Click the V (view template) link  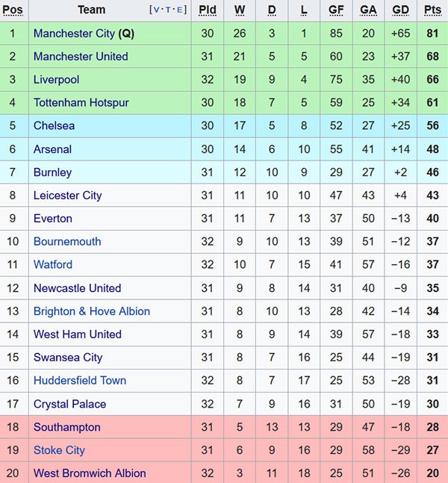[156, 10]
